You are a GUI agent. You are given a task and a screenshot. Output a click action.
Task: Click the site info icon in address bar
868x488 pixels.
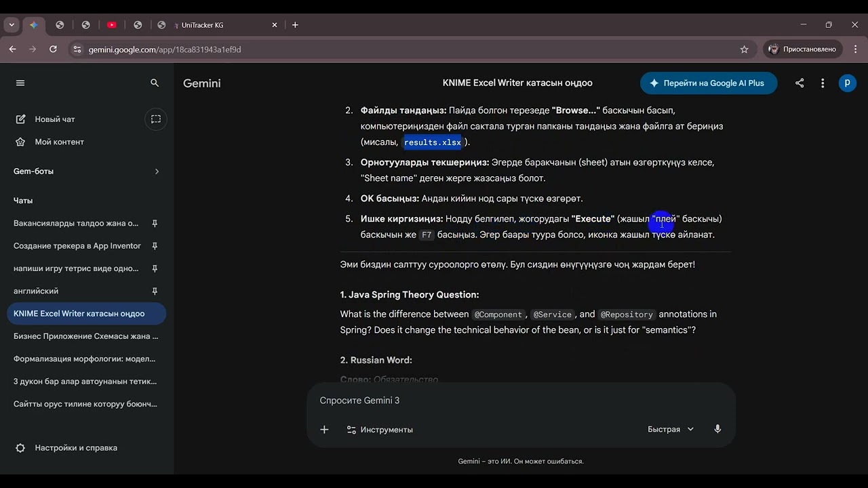77,49
